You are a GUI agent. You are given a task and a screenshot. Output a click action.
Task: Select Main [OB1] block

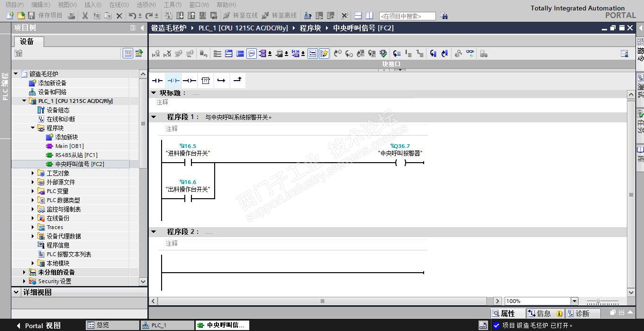[69, 146]
